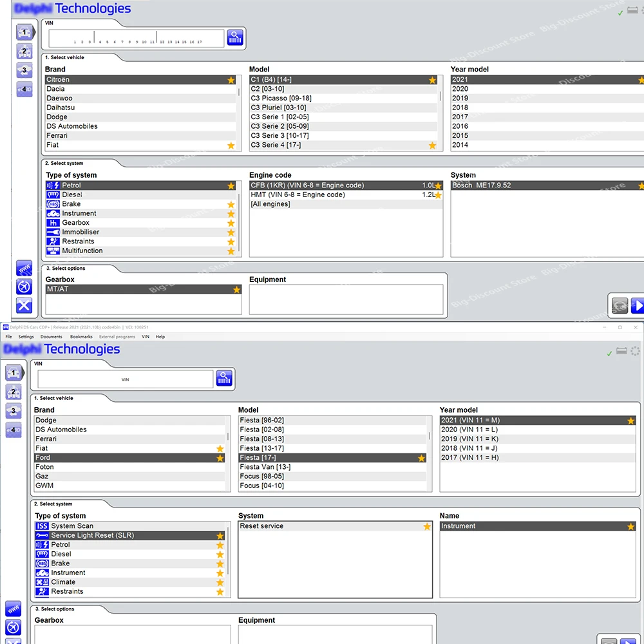Click the grey car icon beside the play arrow

coord(620,305)
